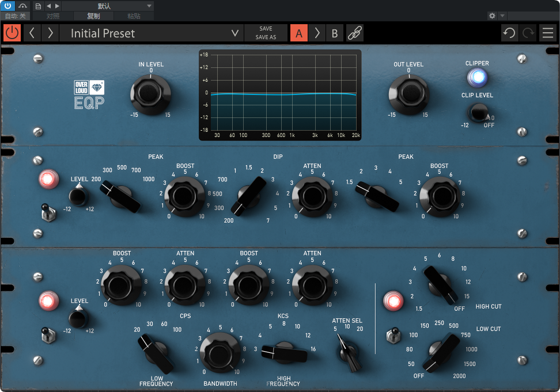This screenshot has height=392, width=560.
Task: Click the Overloud EQP logo
Action: 89,94
